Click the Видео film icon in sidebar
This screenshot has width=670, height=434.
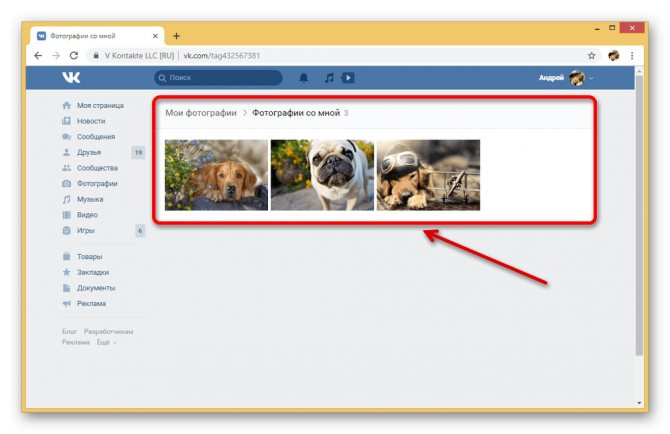(x=66, y=215)
